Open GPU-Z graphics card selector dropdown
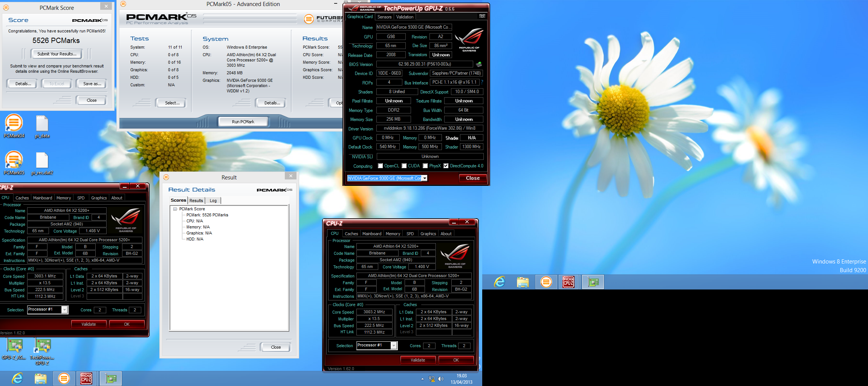The image size is (868, 386). point(425,178)
